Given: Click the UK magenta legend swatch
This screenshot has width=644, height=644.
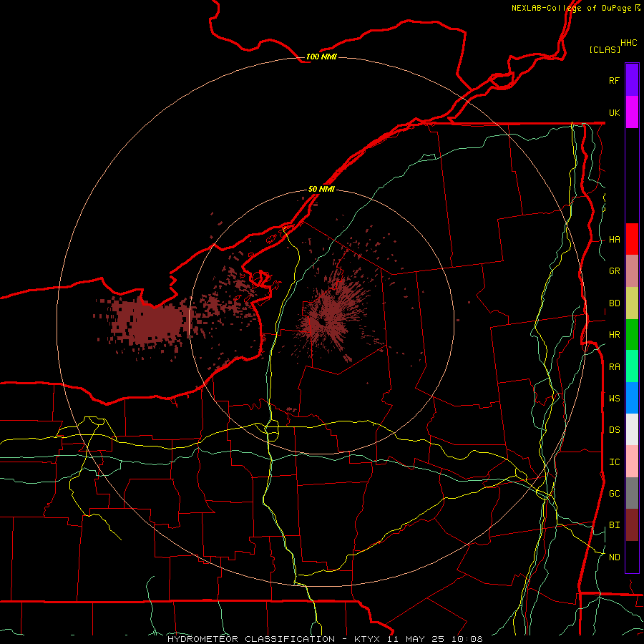Looking at the screenshot, I should coord(632,112).
